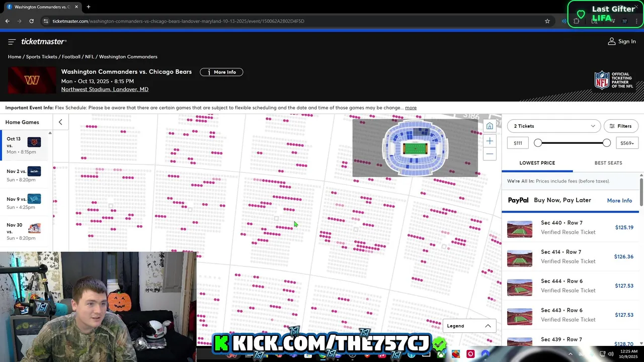Go to Football breadcrumb

(71, 57)
